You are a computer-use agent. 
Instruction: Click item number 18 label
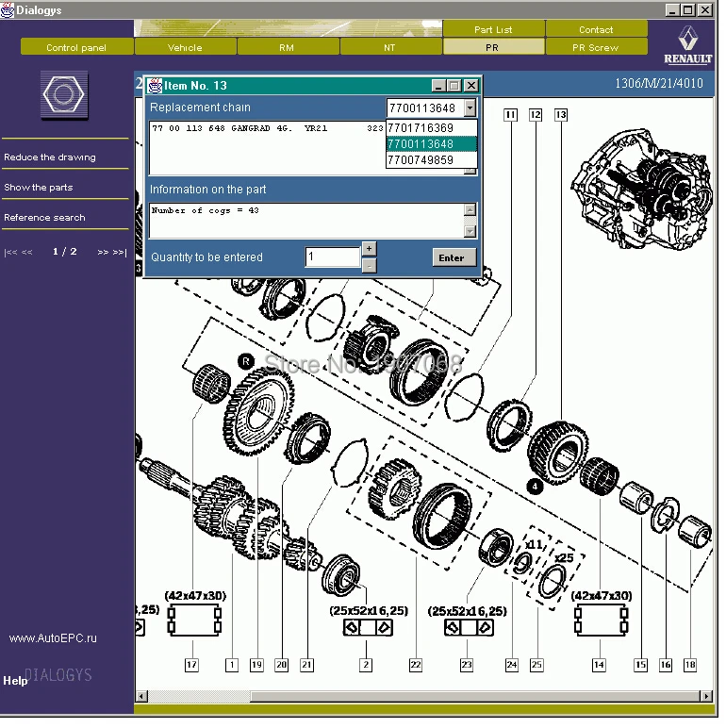(690, 665)
